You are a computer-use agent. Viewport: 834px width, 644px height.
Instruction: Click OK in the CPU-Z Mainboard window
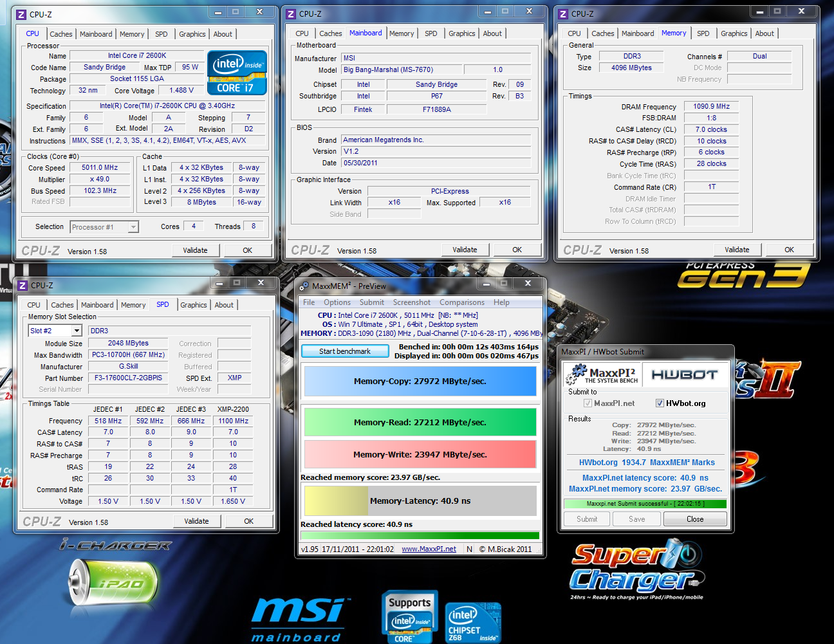point(517,250)
